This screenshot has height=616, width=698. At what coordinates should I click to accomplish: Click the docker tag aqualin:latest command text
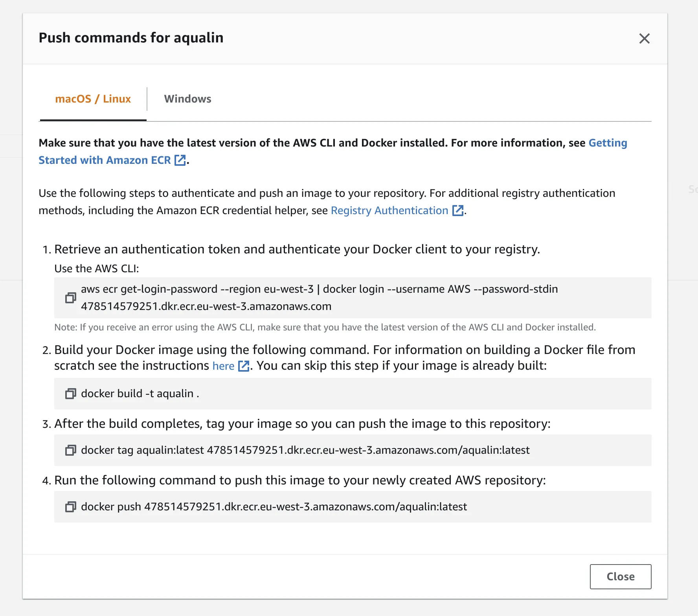[x=305, y=450]
